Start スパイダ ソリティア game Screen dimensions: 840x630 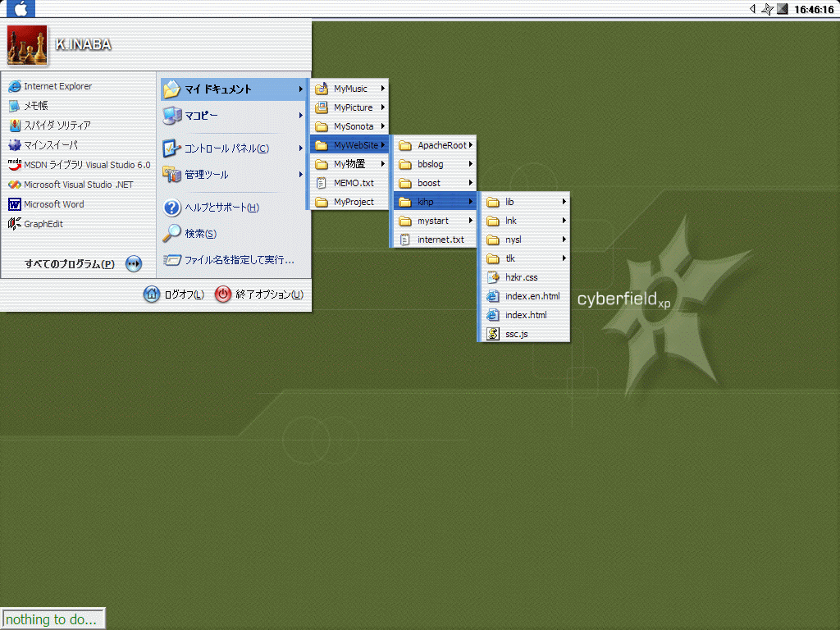click(50, 126)
